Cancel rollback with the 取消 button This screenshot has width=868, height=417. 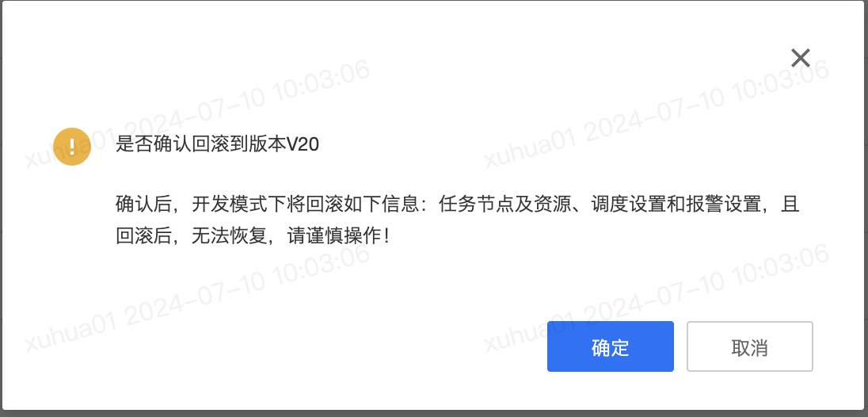[749, 346]
